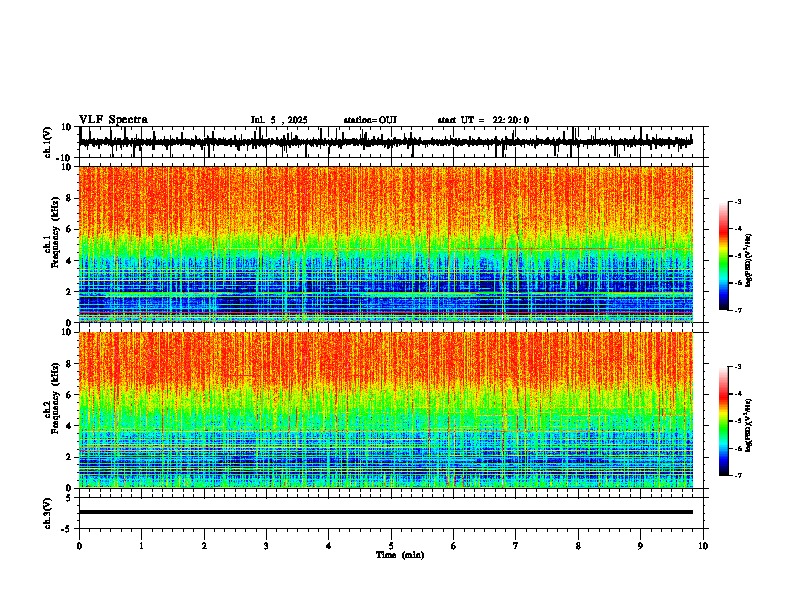
Task: Click the "5" tick on ch.3 voltage axis
Action: coord(70,498)
